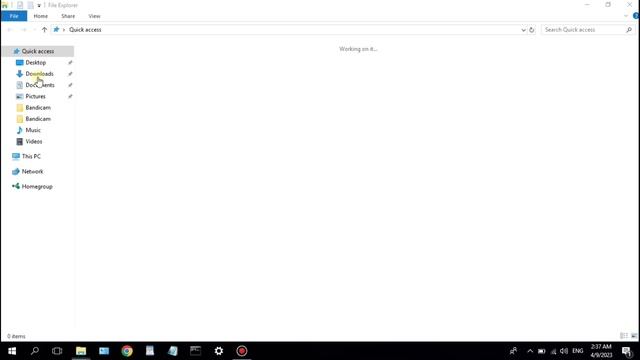The height and width of the screenshot is (360, 640).
Task: Open the blue window app beside File Explorer
Action: coord(104,351)
